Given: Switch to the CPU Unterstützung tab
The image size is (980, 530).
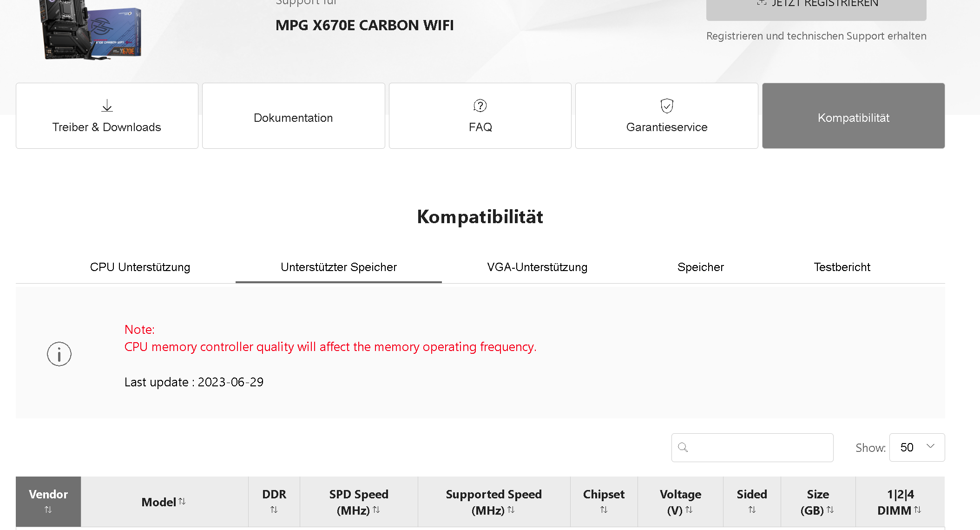Looking at the screenshot, I should pyautogui.click(x=140, y=267).
